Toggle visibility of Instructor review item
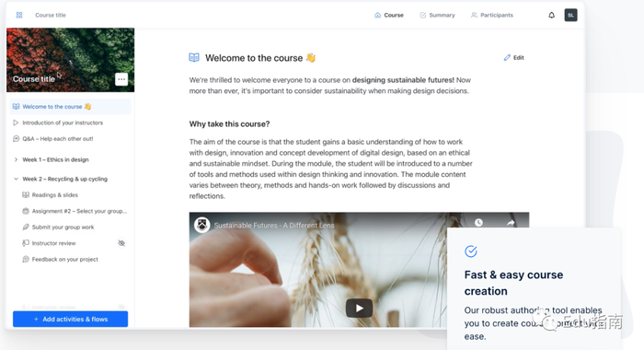This screenshot has height=350, width=644. coord(121,243)
